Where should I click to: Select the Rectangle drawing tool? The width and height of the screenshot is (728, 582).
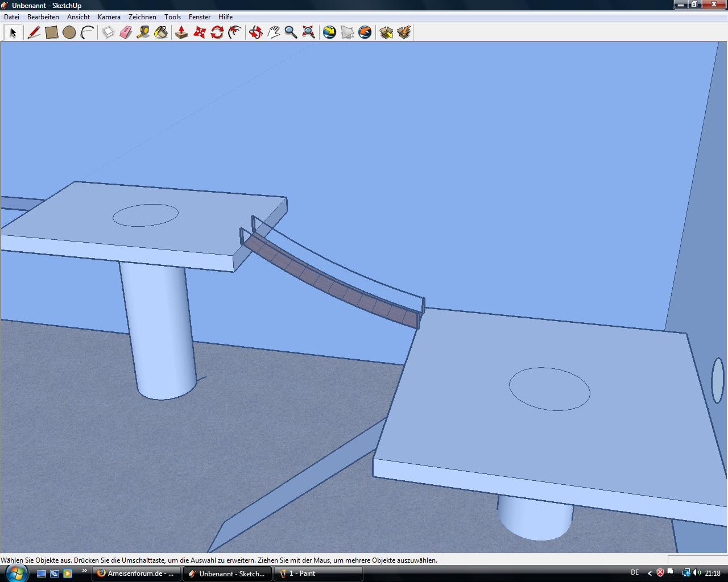click(52, 32)
